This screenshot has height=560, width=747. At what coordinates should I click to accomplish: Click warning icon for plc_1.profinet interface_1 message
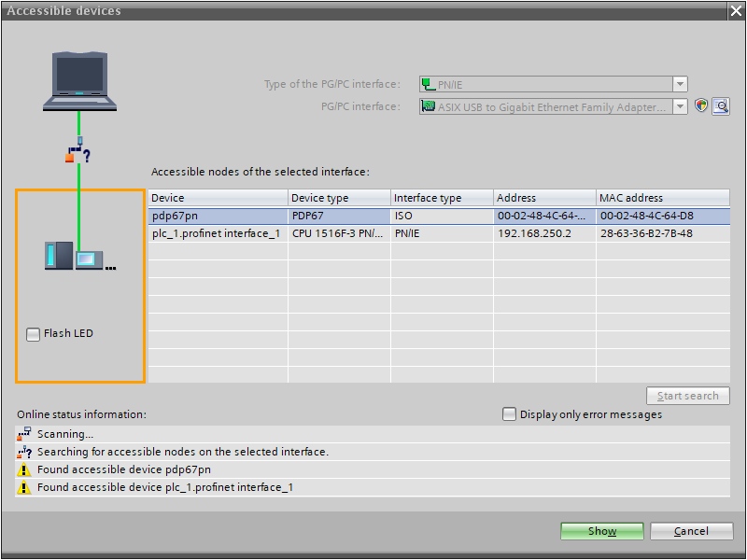pyautogui.click(x=24, y=487)
